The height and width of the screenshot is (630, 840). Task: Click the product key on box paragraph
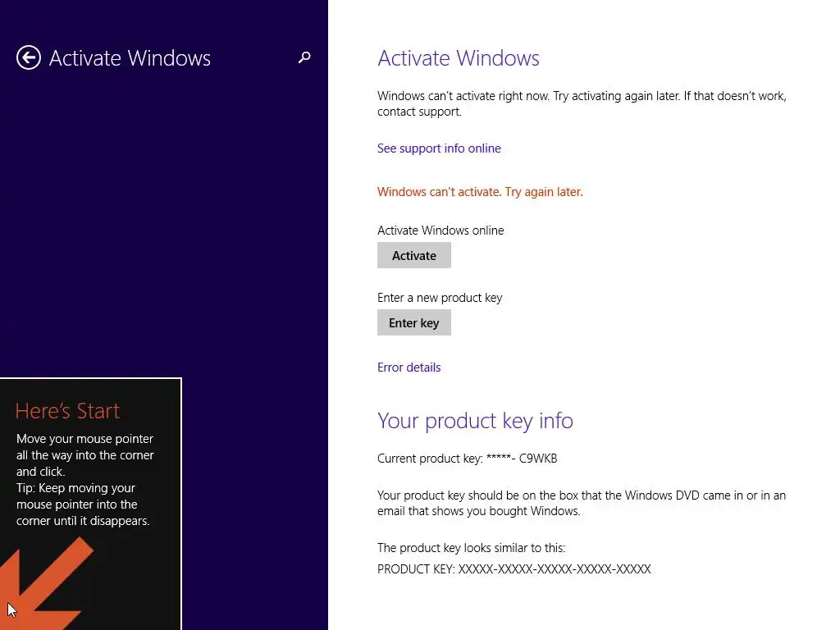click(582, 503)
